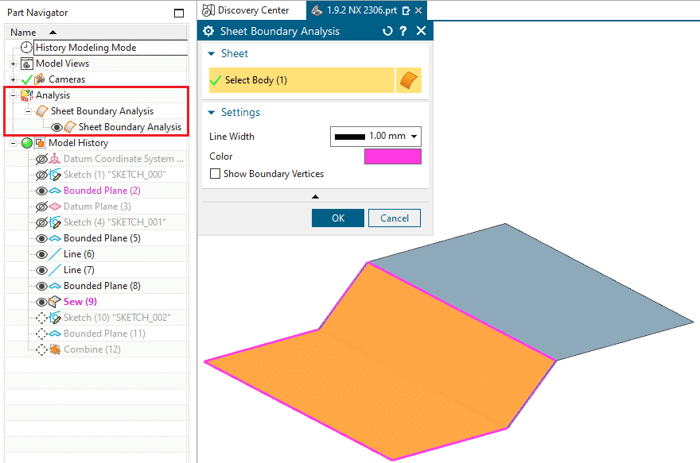Click the Bounded Plane (8) feature icon
The image size is (700, 463).
55,286
